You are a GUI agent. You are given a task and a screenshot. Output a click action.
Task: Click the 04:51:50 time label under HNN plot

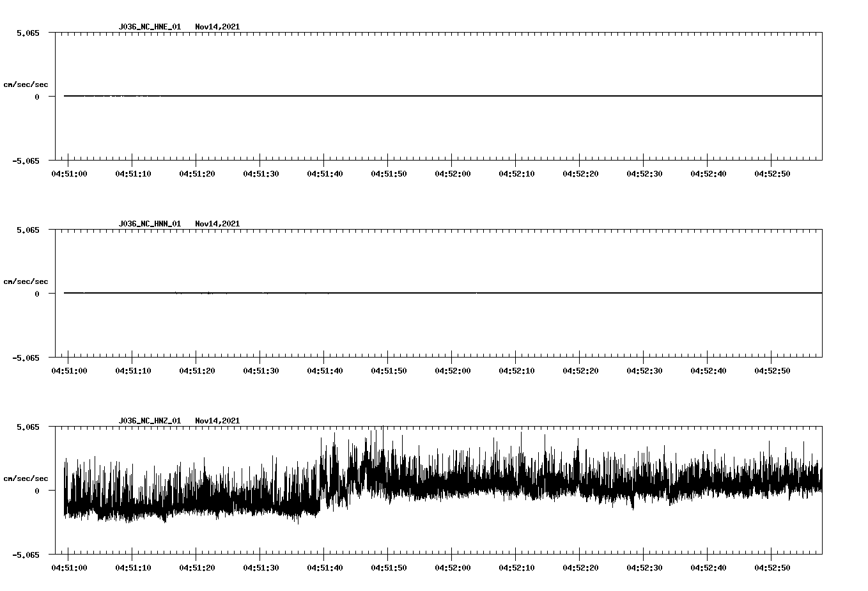[x=389, y=371]
